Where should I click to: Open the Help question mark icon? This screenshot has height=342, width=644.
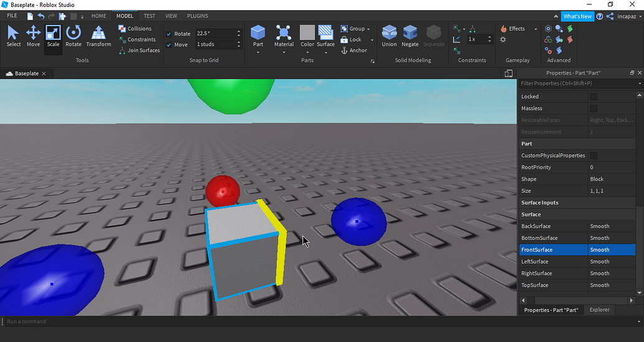[x=600, y=16]
